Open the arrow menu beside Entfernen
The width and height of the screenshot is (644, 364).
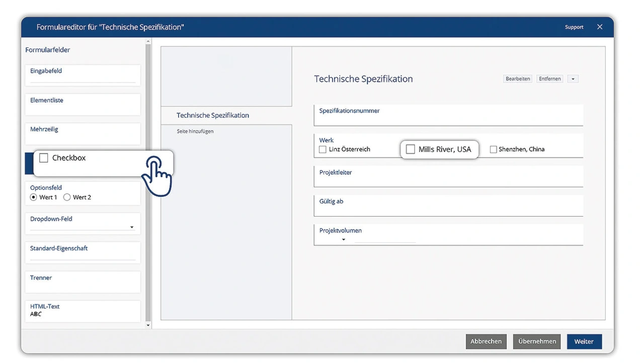pos(573,79)
